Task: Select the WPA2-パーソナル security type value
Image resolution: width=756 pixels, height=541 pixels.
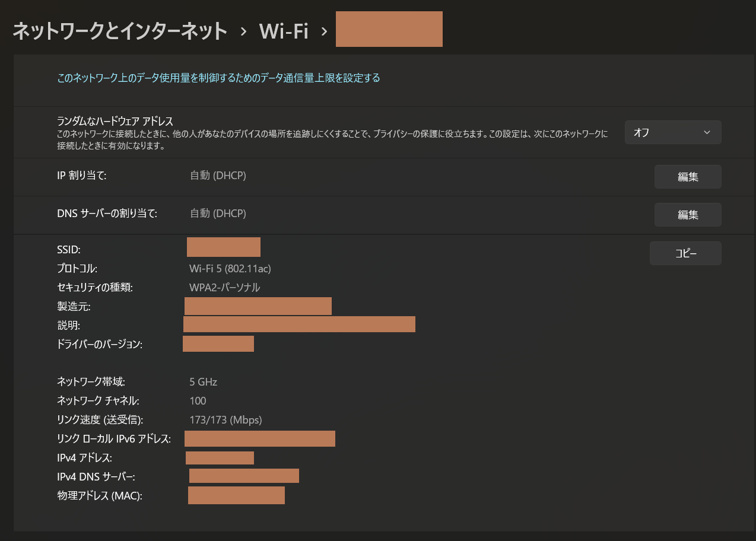Action: point(225,288)
